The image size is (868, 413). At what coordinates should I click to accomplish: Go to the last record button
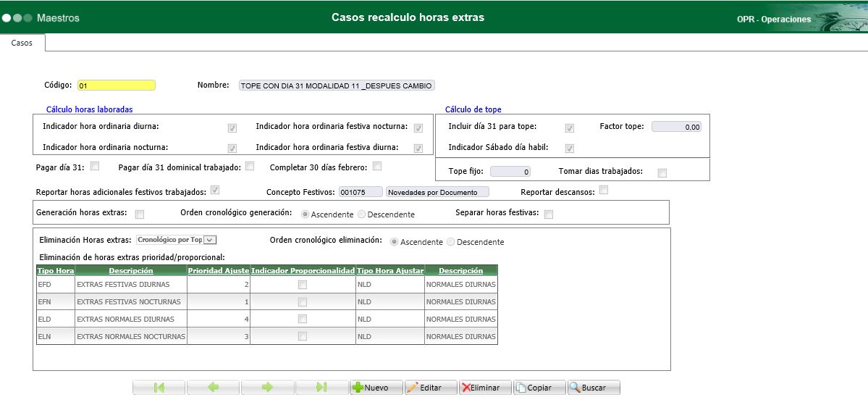pyautogui.click(x=321, y=388)
